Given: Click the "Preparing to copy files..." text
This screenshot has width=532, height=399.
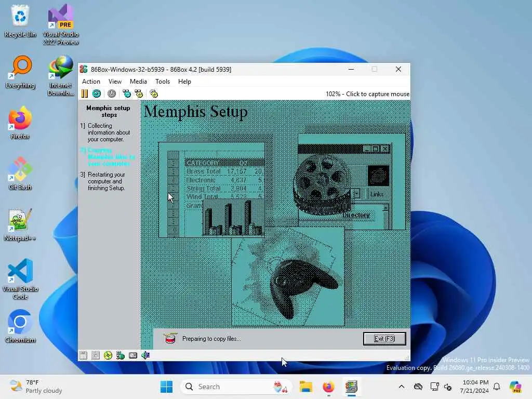Looking at the screenshot, I should 211,339.
